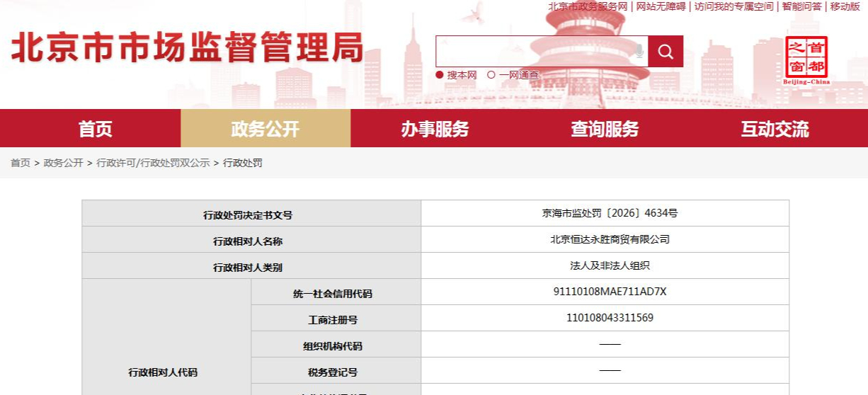This screenshot has height=395, width=868.
Task: Go to 办事服务 in main navigation
Action: coord(435,129)
